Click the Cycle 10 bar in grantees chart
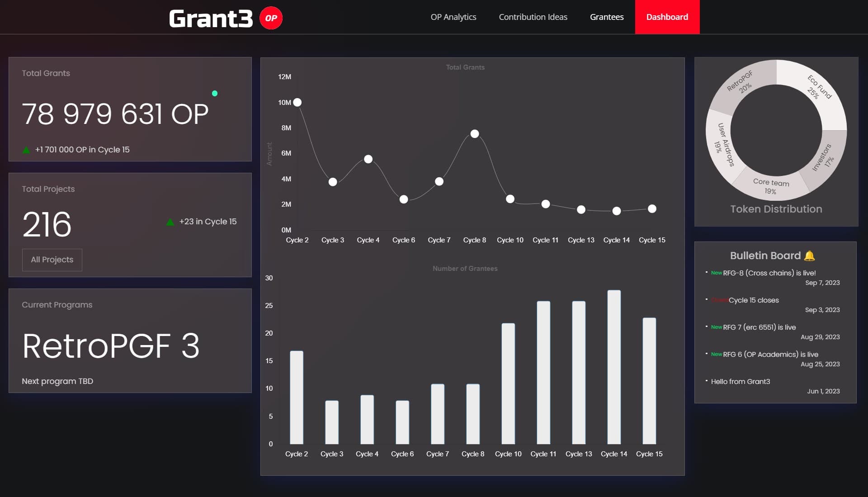868x497 pixels. click(508, 383)
